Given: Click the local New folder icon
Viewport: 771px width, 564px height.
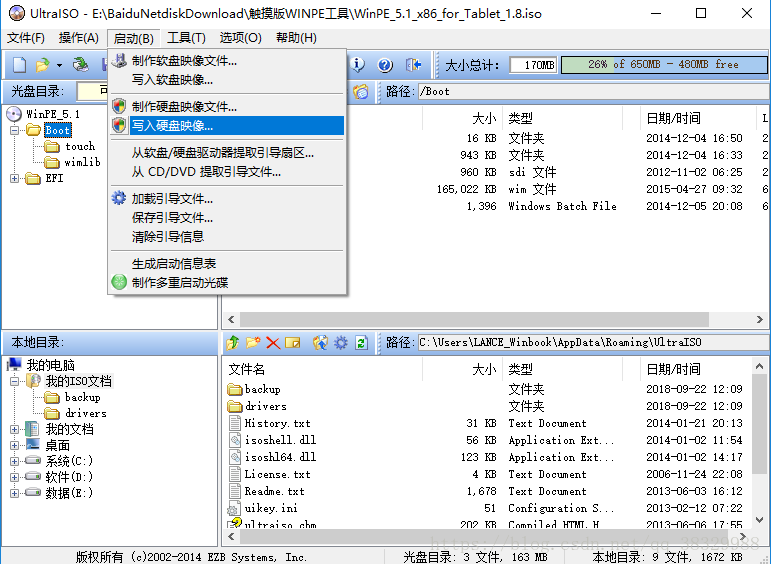Looking at the screenshot, I should click(x=253, y=342).
